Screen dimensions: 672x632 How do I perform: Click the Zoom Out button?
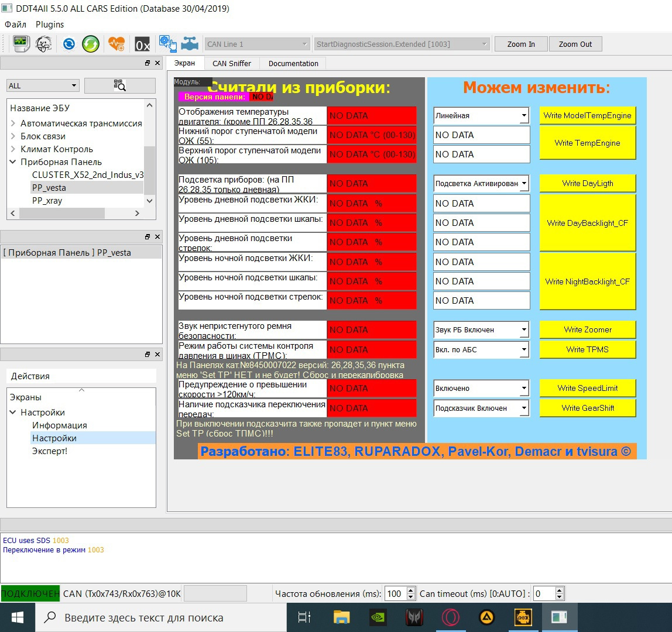tap(575, 44)
